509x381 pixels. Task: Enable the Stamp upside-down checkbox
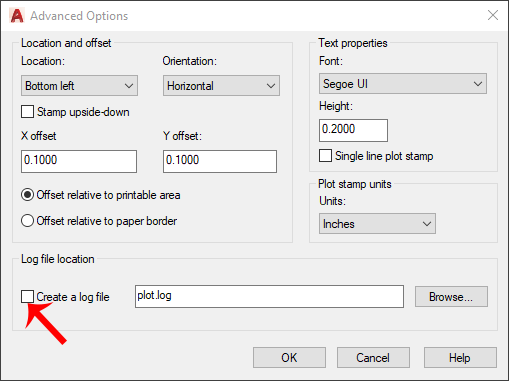tap(27, 112)
